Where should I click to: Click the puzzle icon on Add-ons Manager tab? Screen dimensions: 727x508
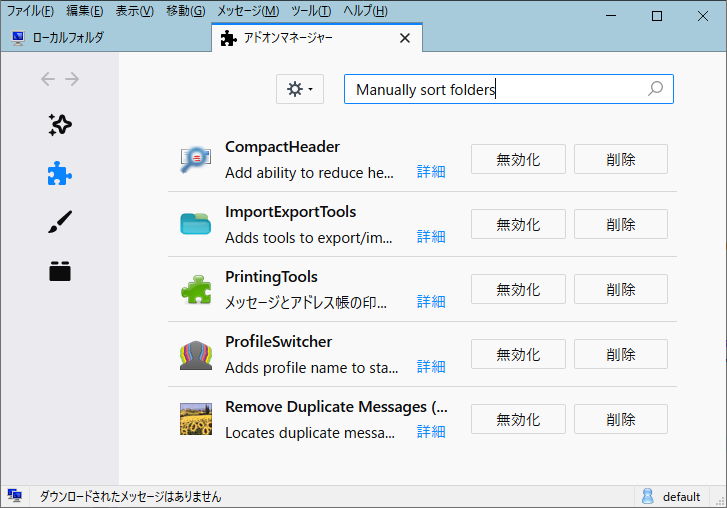click(229, 38)
